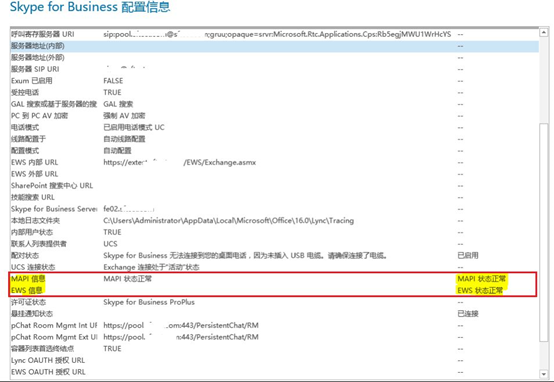The image size is (554, 382).
Task: Click the 已连接 status value
Action: [x=468, y=314]
